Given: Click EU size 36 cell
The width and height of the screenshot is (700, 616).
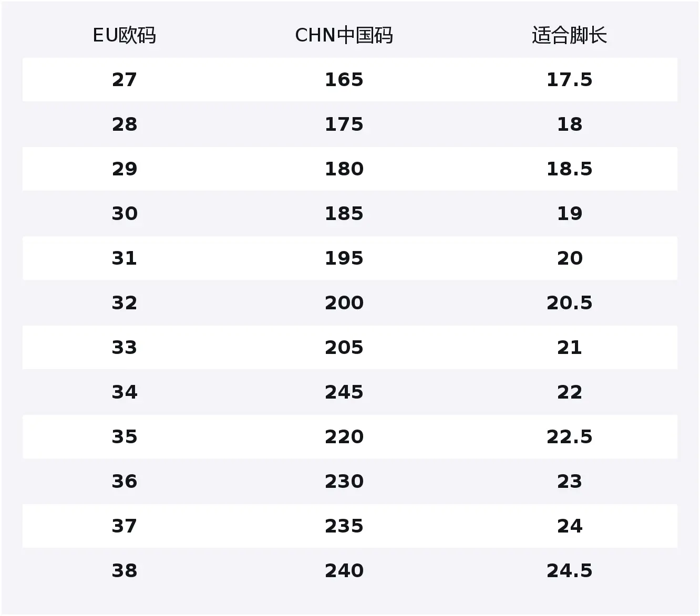Looking at the screenshot, I should coord(125,482).
